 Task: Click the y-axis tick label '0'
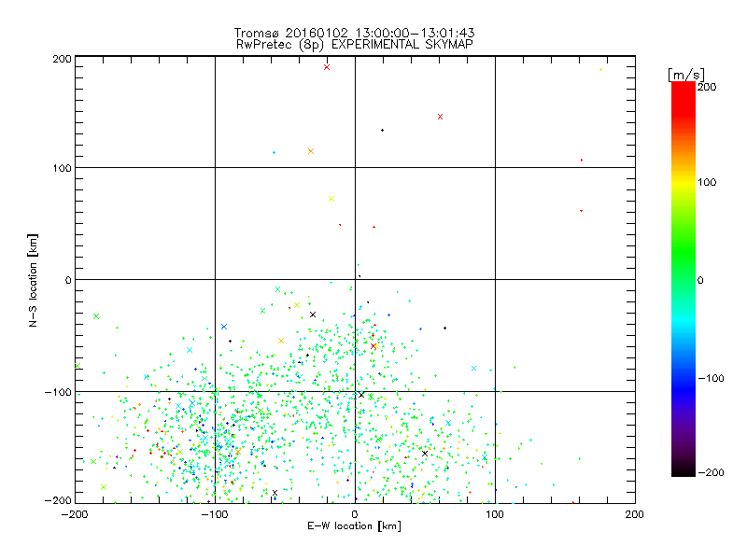pyautogui.click(x=68, y=280)
